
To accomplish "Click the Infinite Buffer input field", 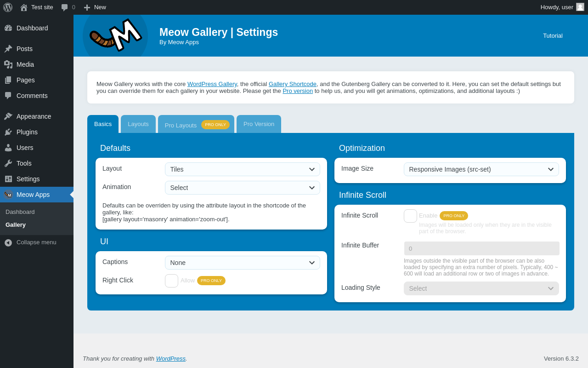I will [x=481, y=248].
